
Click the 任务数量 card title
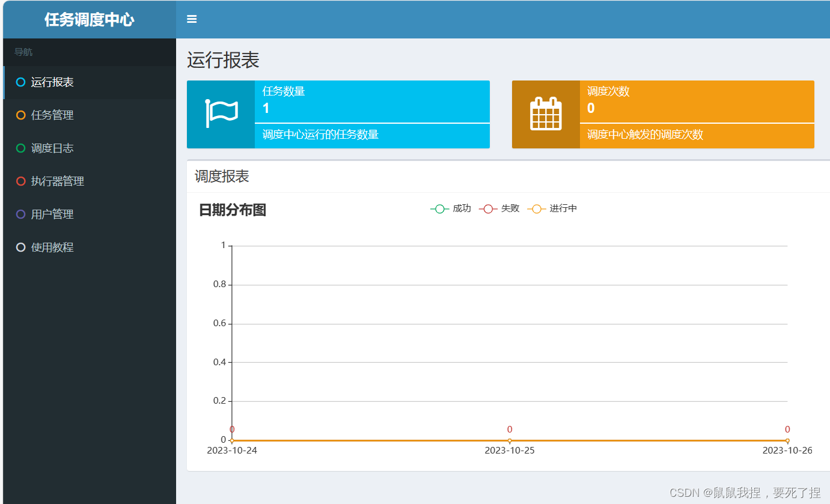pos(284,91)
